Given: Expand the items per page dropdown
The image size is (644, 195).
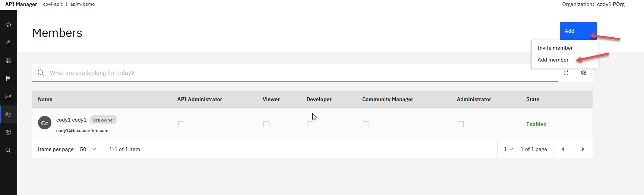Looking at the screenshot, I should point(88,149).
